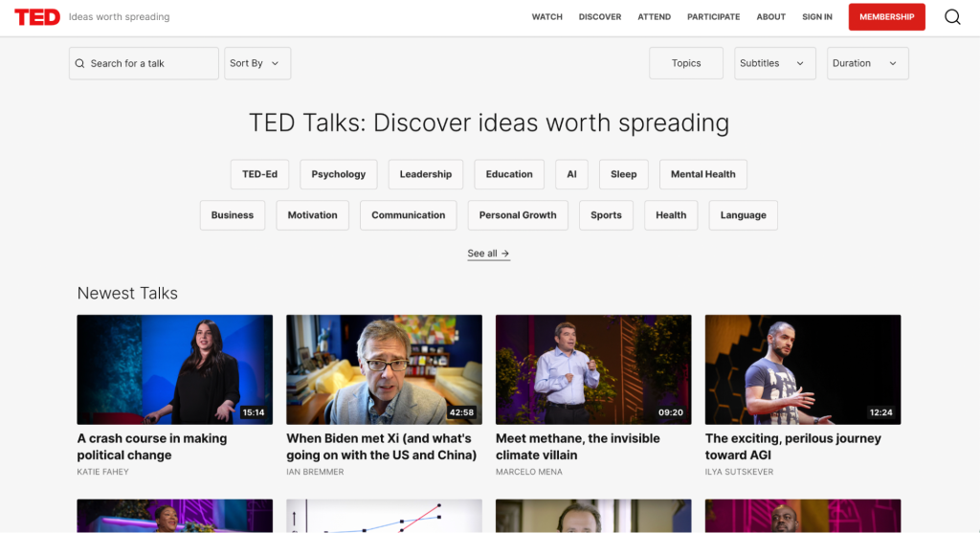Select the Motivation topic chip
The image size is (980, 533).
(313, 215)
